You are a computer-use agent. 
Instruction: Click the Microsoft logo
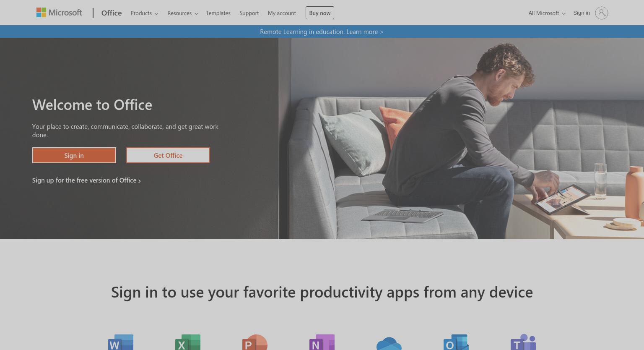[59, 13]
